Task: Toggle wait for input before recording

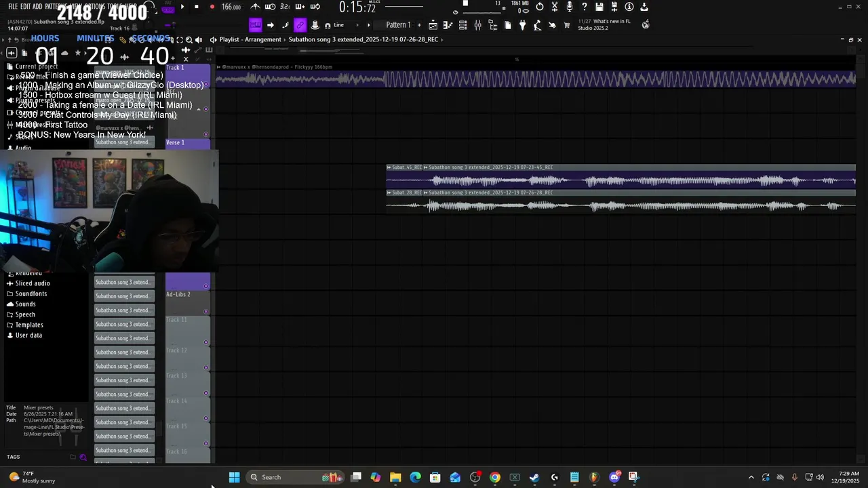Action: point(270,7)
